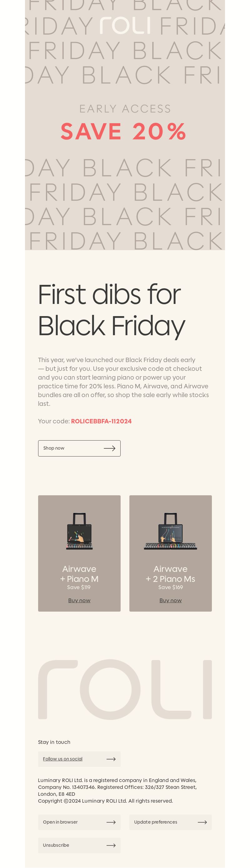Click the Shop now arrow icon
The width and height of the screenshot is (250, 868).
click(109, 448)
